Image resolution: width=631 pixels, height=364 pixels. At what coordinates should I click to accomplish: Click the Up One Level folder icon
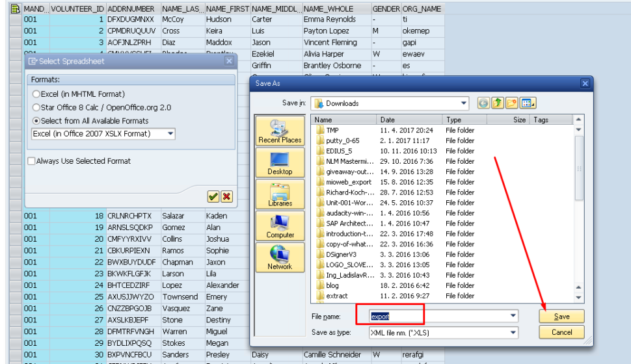(498, 103)
